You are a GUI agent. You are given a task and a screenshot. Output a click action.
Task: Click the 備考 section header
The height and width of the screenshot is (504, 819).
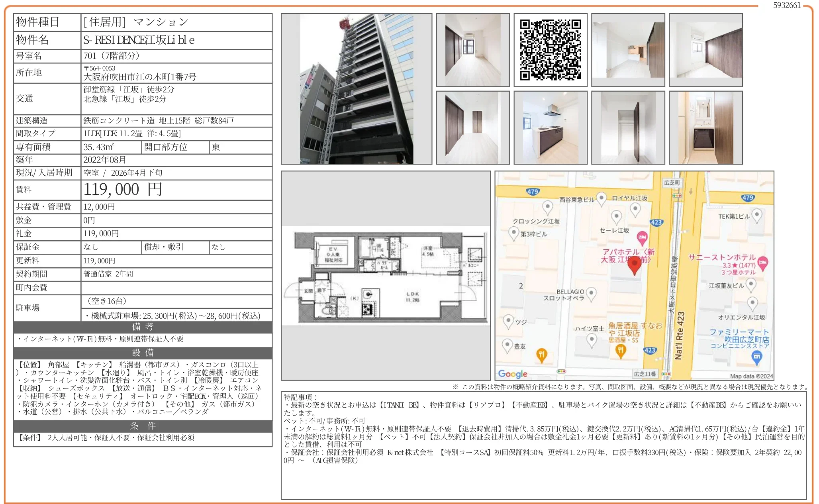tap(143, 327)
